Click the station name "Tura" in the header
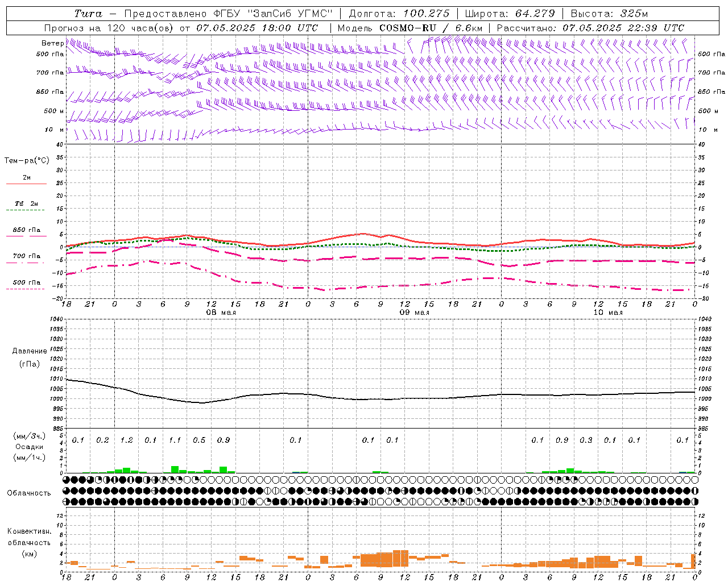Screen dimensions: 728x582 88,14
